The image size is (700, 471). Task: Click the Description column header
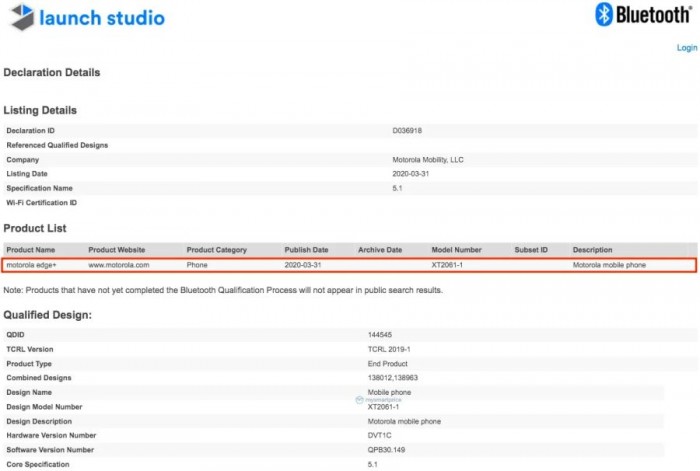click(592, 250)
